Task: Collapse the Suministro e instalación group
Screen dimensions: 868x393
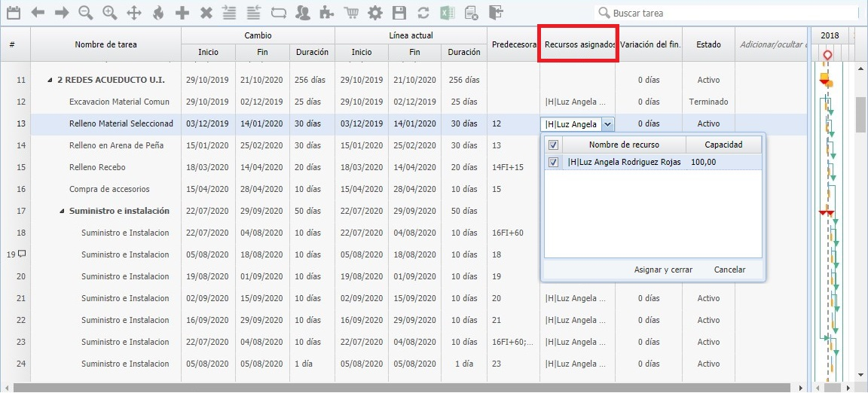Action: coord(62,211)
